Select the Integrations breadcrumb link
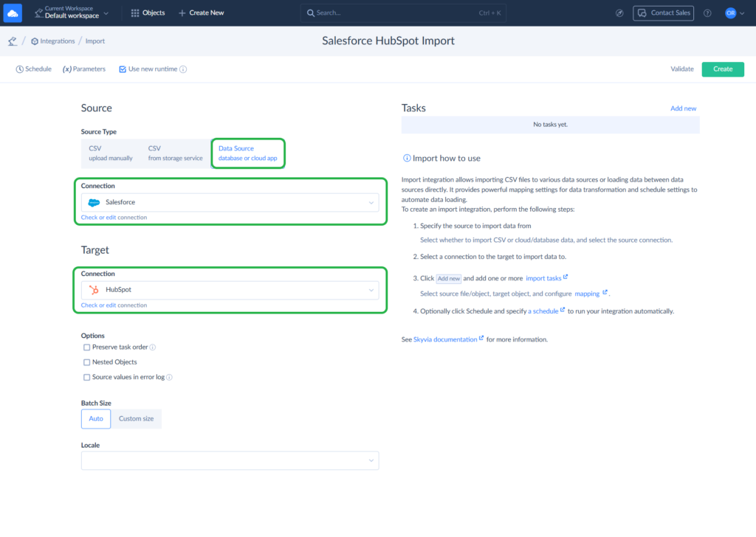Screen dimensions: 756x537 click(x=52, y=41)
